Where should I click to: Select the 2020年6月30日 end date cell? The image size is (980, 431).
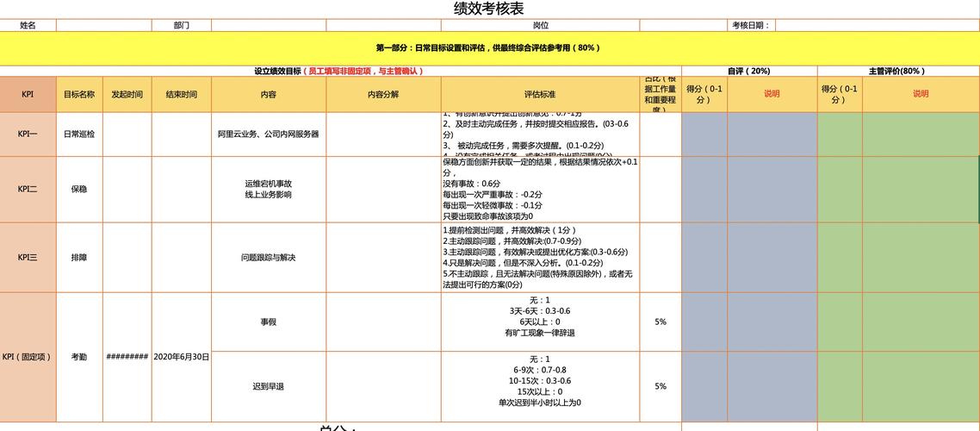pyautogui.click(x=181, y=357)
